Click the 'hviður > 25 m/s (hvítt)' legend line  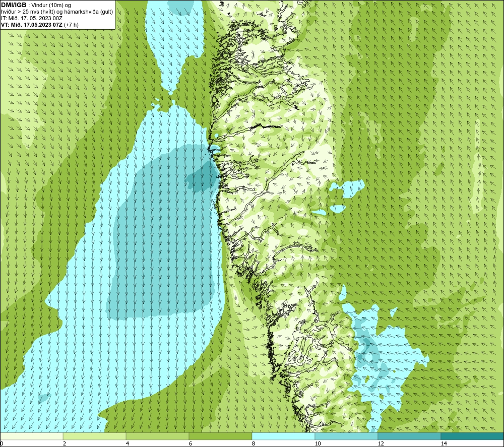[x=57, y=12]
